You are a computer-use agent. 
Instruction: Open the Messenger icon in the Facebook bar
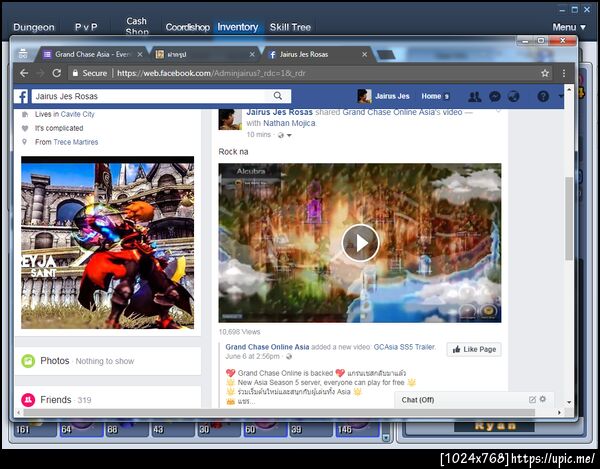(x=494, y=96)
